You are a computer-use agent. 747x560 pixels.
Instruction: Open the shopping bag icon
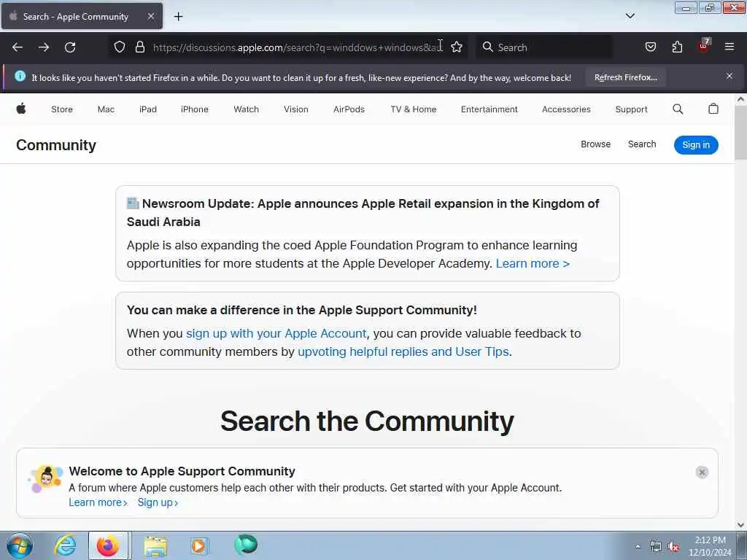click(713, 109)
